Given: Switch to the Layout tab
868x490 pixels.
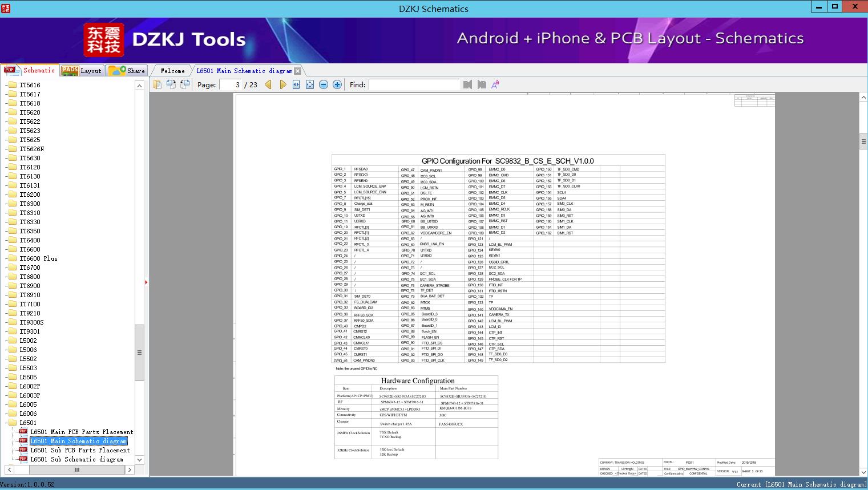Looking at the screenshot, I should click(x=82, y=70).
